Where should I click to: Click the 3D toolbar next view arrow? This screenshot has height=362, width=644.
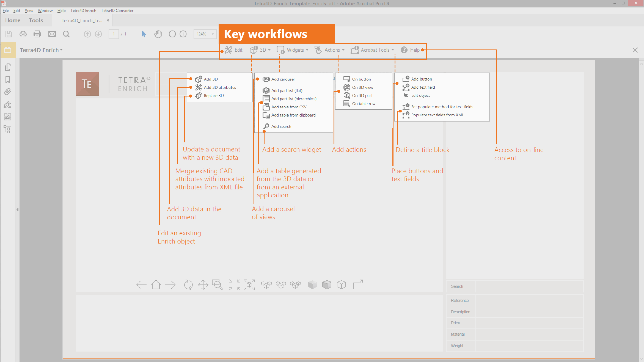(170, 285)
